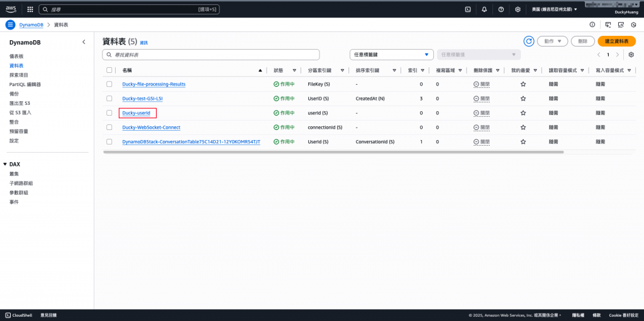Open the info circle icon below account name
644x321 pixels.
592,24
